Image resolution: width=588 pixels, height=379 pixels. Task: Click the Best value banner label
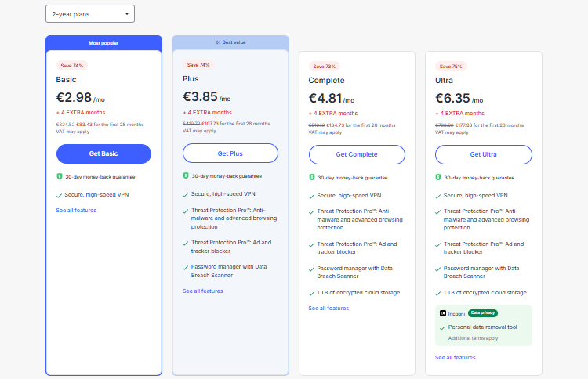(x=234, y=42)
